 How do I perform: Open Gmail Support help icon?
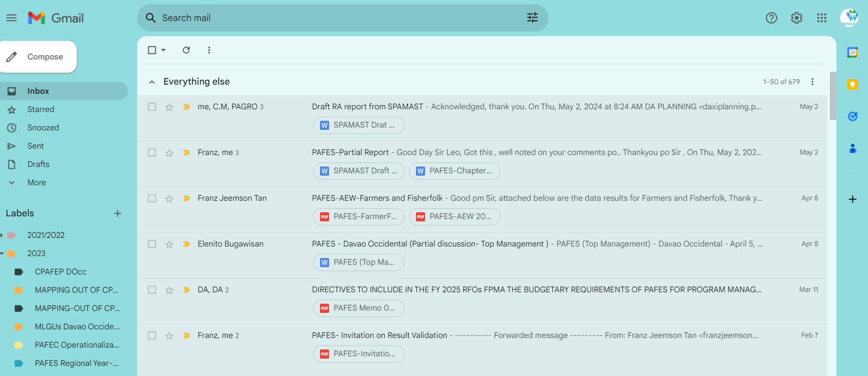(772, 18)
